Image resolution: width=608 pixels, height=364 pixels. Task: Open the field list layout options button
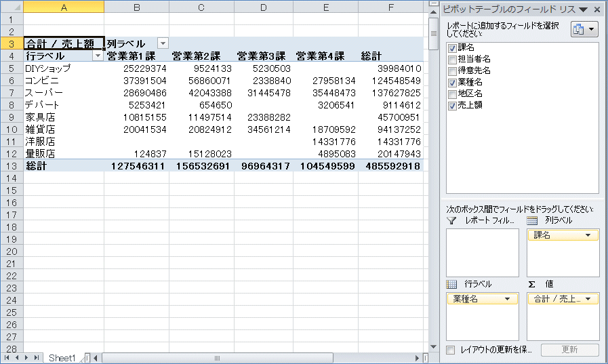tap(584, 29)
